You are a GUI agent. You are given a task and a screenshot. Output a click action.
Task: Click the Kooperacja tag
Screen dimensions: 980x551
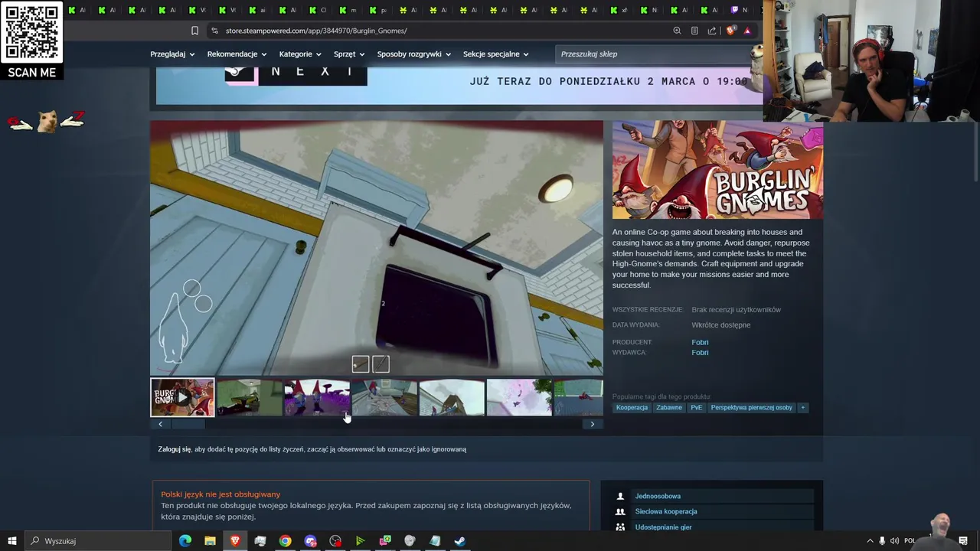pyautogui.click(x=632, y=408)
